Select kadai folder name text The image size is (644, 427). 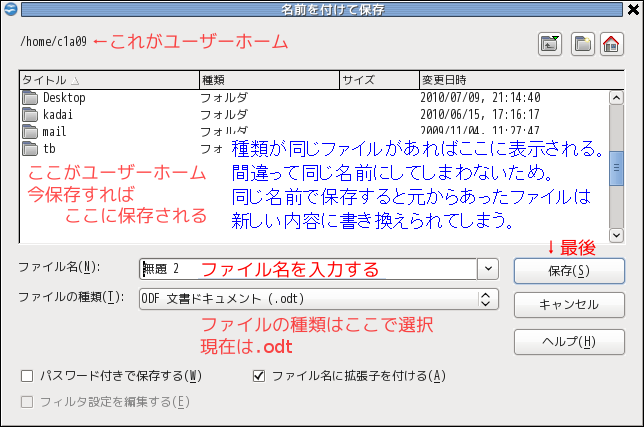point(58,115)
